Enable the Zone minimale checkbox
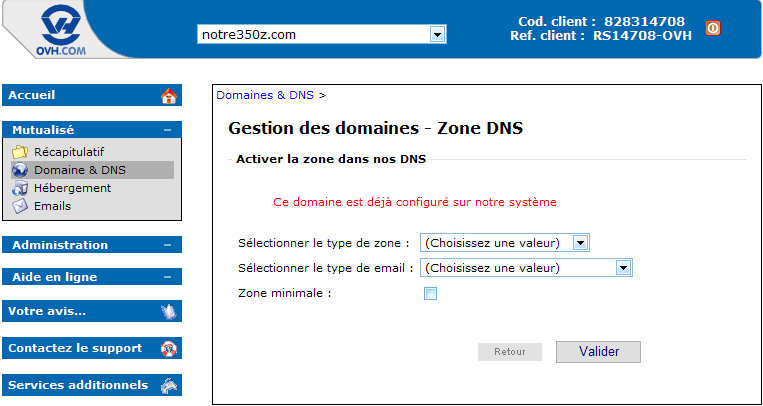Image resolution: width=763 pixels, height=406 pixels. [431, 294]
